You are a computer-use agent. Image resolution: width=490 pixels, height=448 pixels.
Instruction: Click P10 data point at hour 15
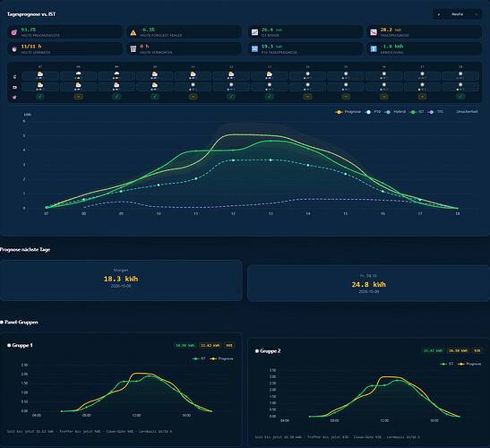tap(345, 174)
